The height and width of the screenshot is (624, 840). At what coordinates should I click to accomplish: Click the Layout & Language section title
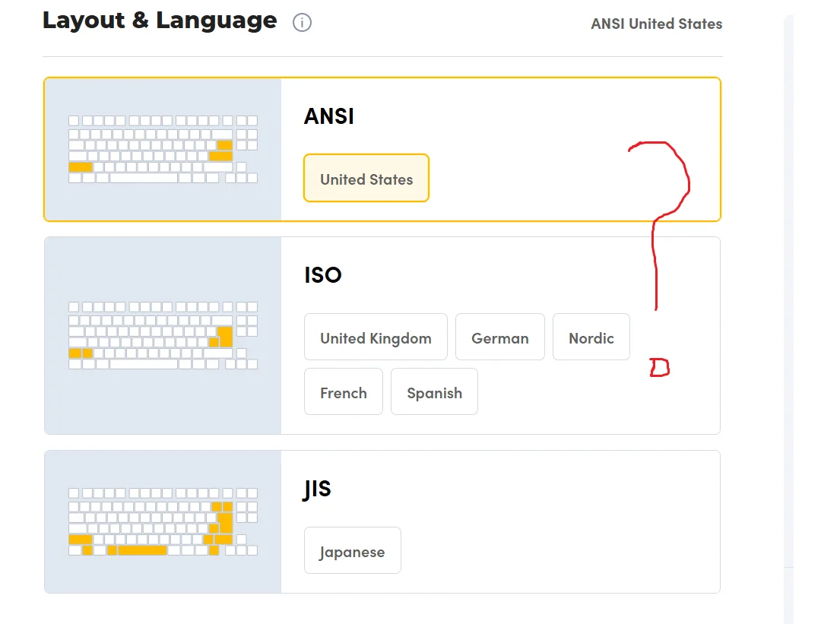pyautogui.click(x=160, y=21)
